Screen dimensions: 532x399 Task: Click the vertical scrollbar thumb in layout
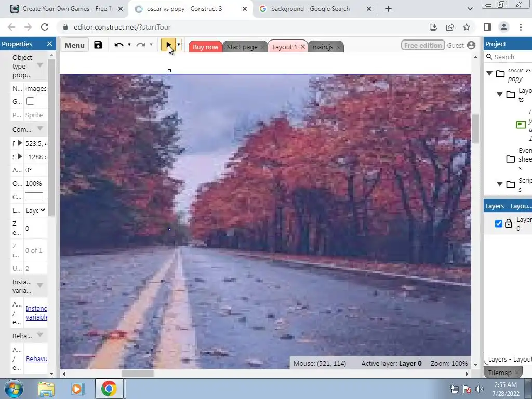pos(476,128)
